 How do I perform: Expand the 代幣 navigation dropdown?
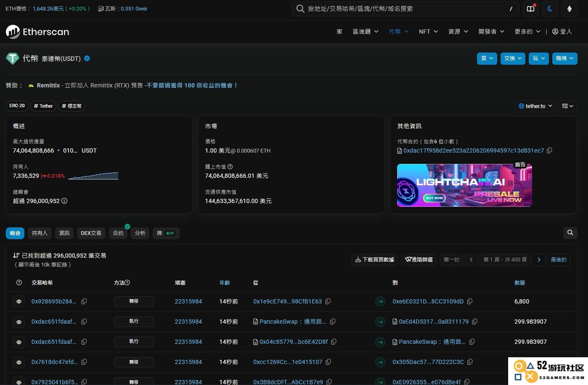click(398, 32)
